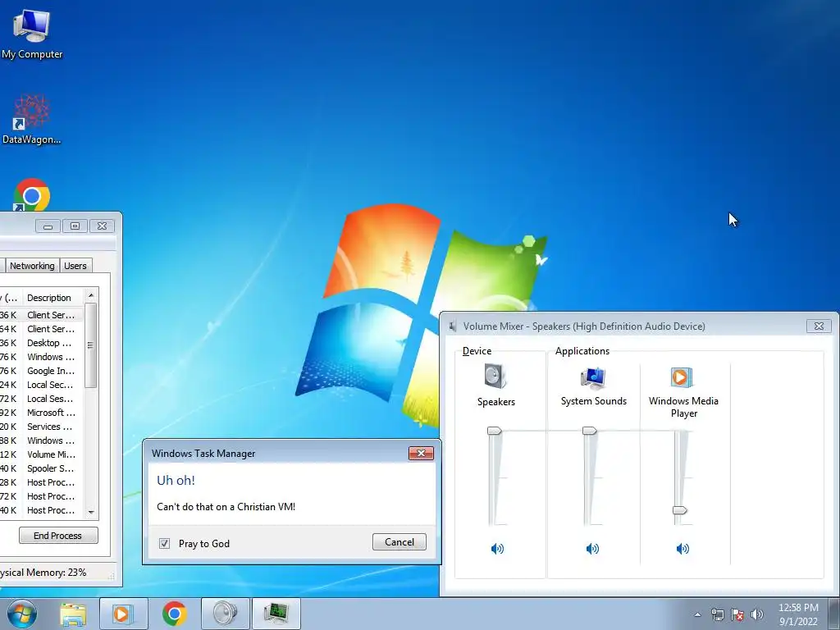Mute System Sounds in Volume Mixer
The image size is (840, 630).
point(592,548)
